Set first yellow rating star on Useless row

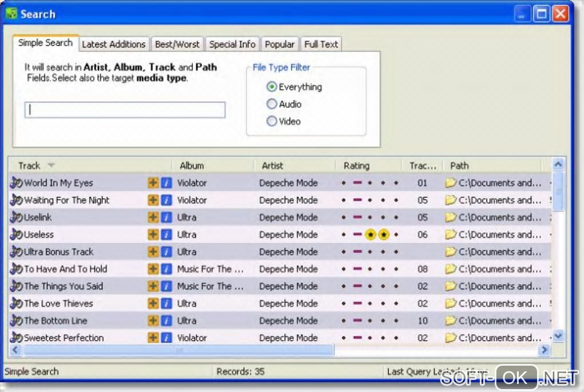pyautogui.click(x=370, y=235)
